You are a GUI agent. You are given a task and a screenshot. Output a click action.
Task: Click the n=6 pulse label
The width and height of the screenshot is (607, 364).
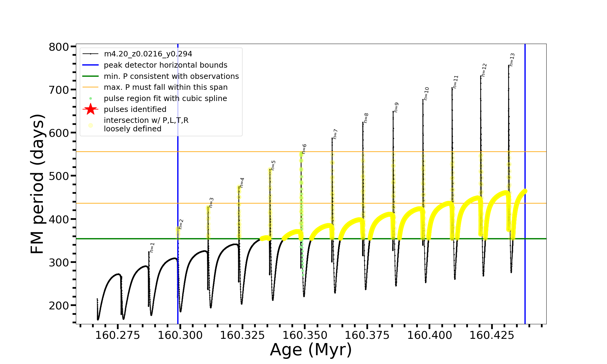[304, 149]
